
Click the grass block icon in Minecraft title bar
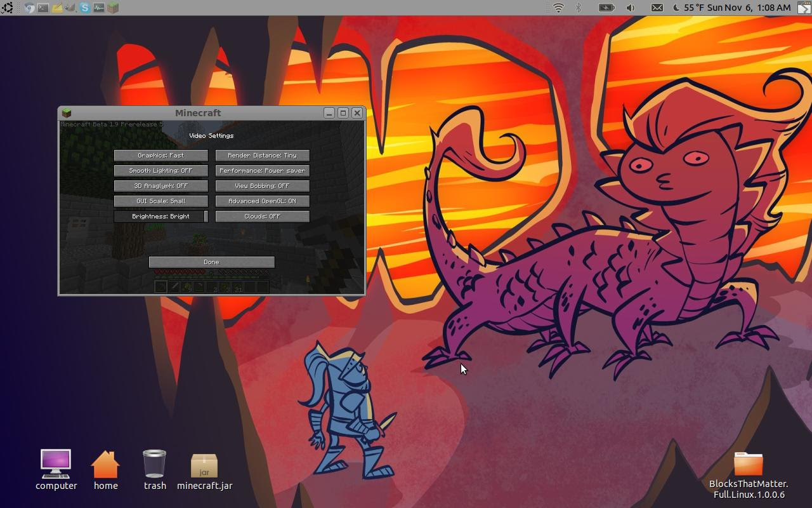pos(67,113)
